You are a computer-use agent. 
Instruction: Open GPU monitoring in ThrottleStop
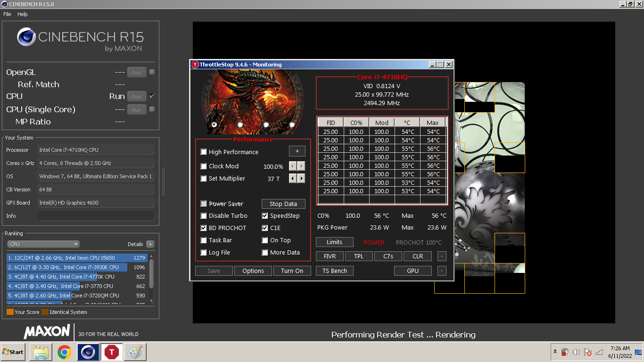[413, 271]
